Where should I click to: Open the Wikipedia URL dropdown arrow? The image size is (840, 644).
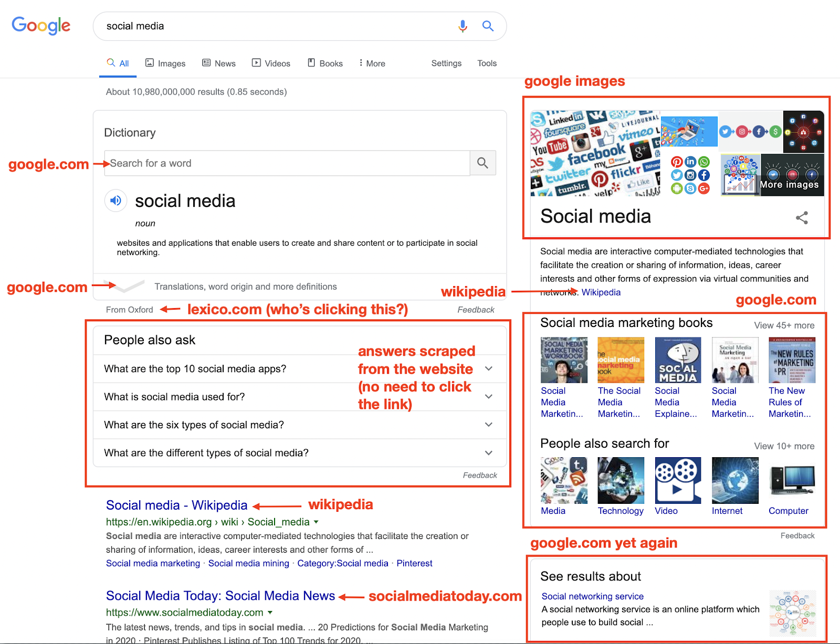316,522
